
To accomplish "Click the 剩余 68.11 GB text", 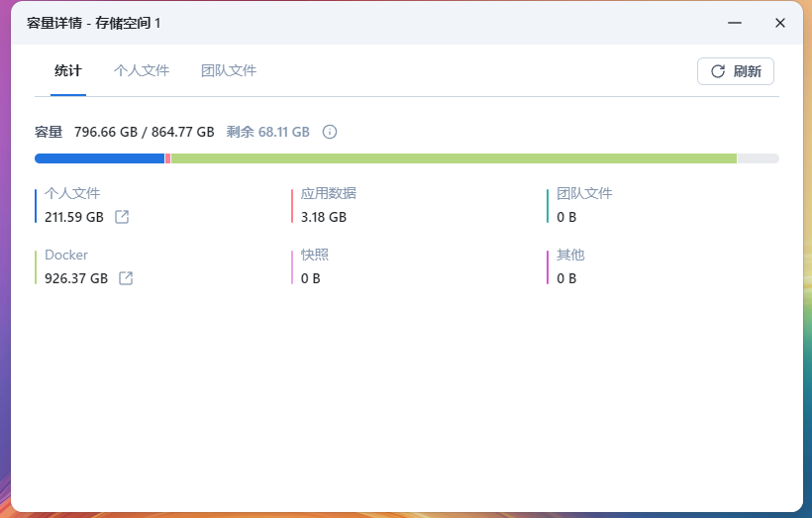I will 267,132.
